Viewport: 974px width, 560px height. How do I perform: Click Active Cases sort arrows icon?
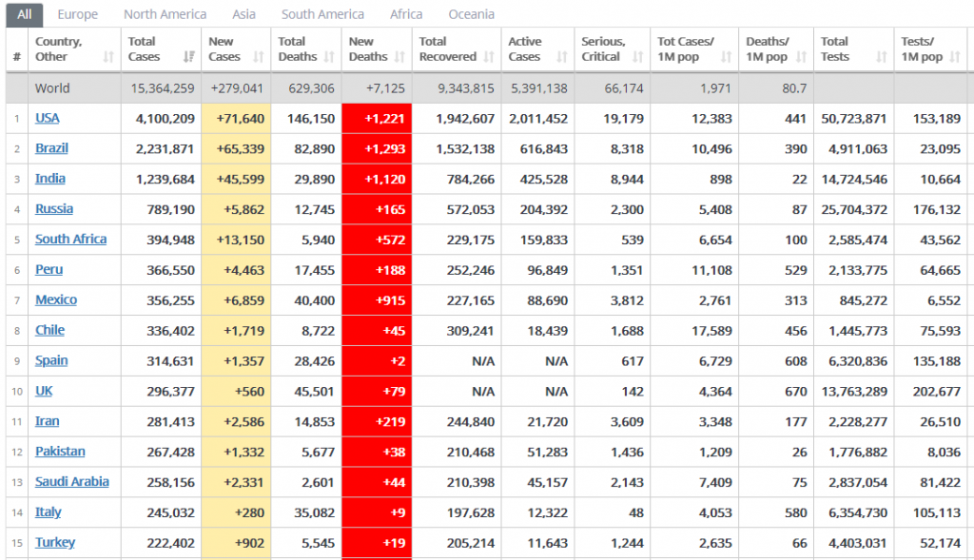(562, 57)
